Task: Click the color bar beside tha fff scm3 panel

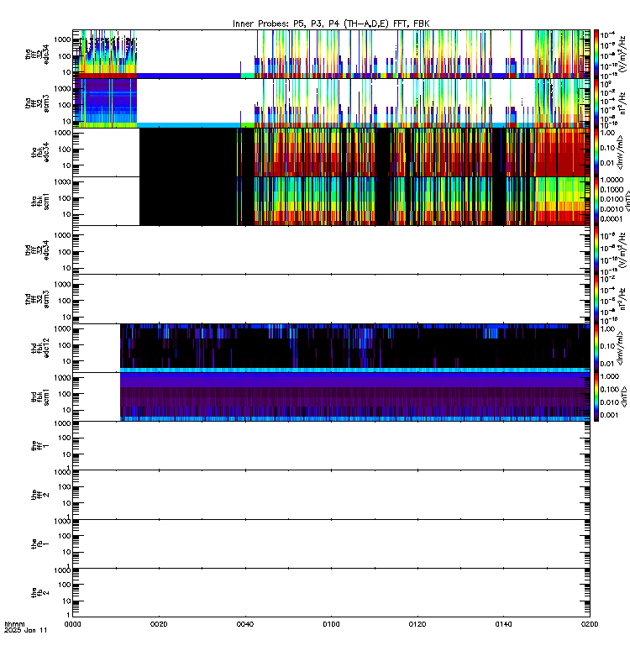Action: [x=596, y=103]
